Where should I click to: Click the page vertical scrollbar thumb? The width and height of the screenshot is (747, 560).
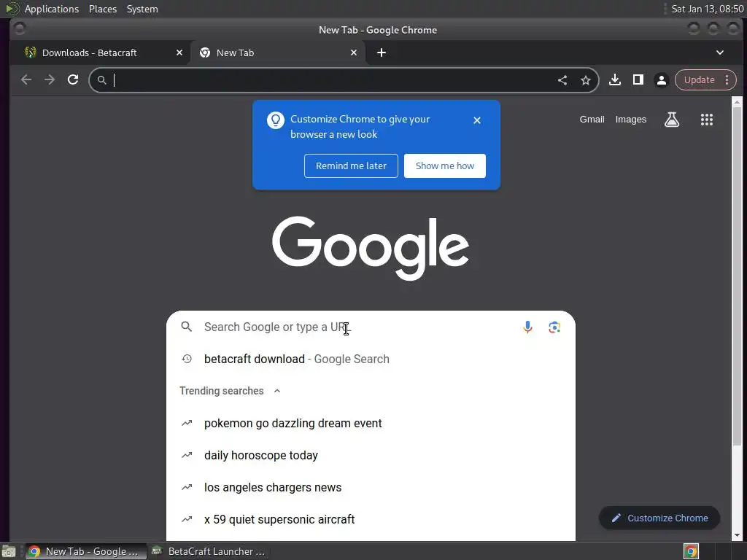click(737, 276)
